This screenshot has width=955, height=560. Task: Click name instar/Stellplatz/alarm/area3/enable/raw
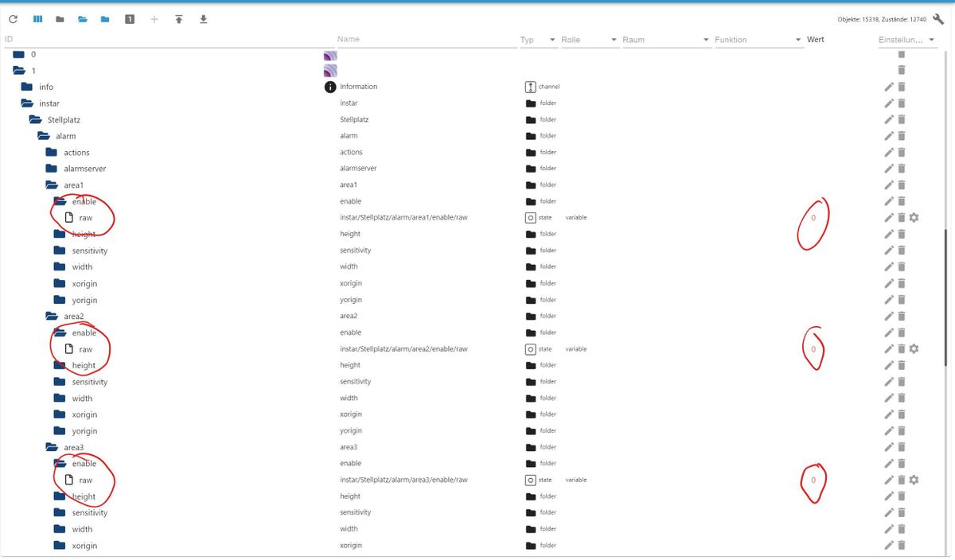click(x=403, y=480)
